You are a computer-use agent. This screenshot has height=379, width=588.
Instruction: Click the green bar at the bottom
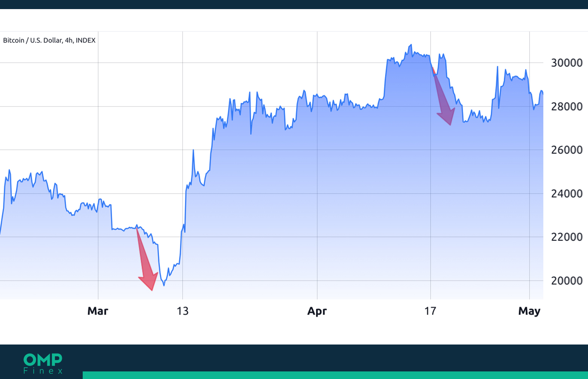335,375
